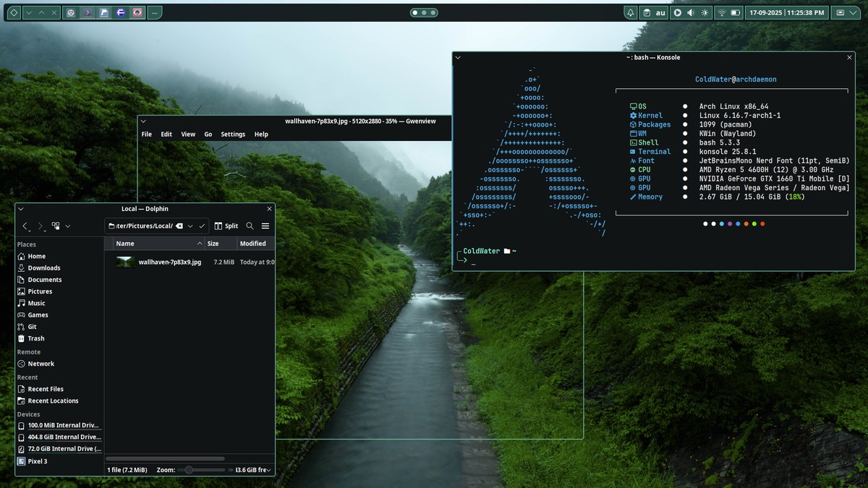Sort files by the Name column header
This screenshot has width=868, height=488.
coord(124,244)
